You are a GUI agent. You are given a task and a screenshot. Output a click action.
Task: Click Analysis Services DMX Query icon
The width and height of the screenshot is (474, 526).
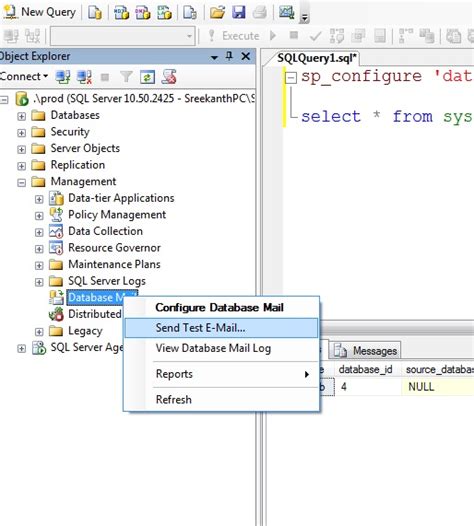tap(143, 12)
